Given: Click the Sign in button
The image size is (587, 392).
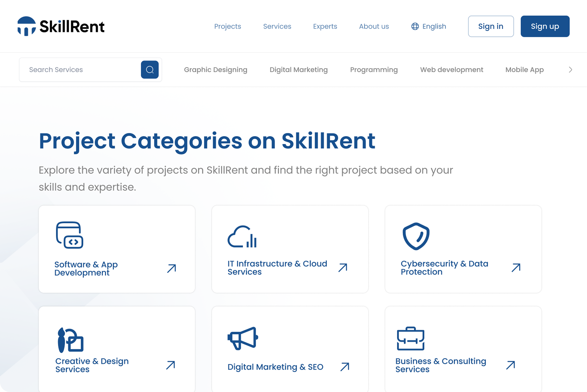Looking at the screenshot, I should pyautogui.click(x=490, y=26).
